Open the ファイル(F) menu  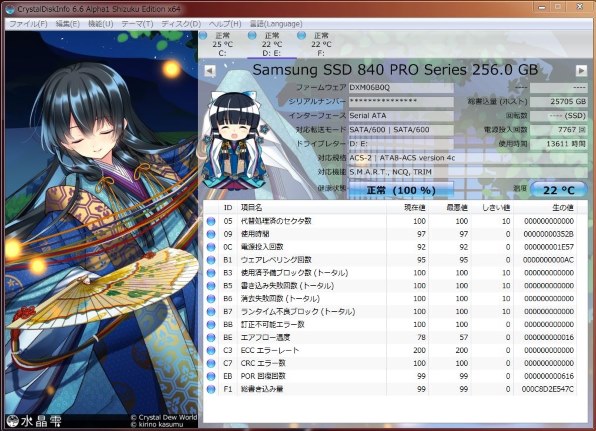click(28, 24)
